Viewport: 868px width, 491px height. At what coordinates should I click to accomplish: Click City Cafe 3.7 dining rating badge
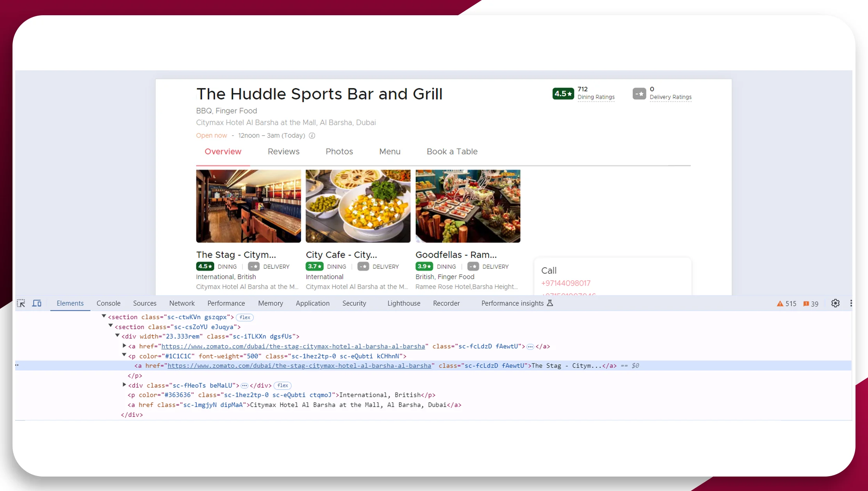coord(314,266)
